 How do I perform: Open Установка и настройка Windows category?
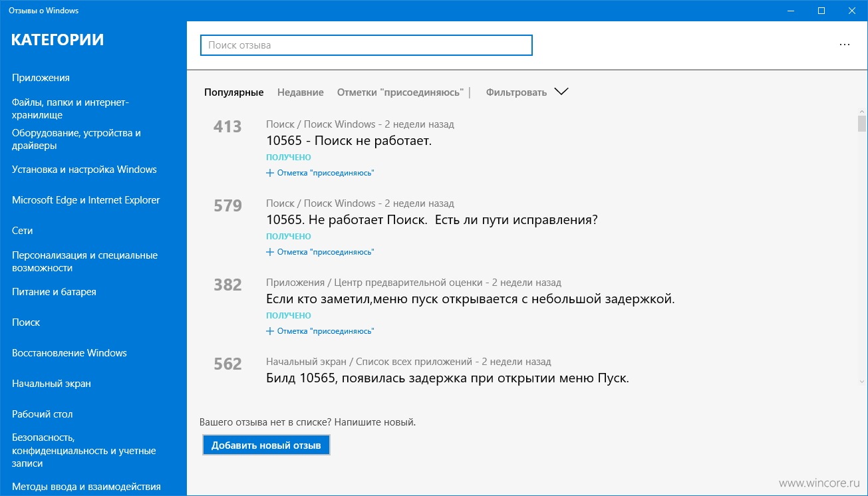84,170
